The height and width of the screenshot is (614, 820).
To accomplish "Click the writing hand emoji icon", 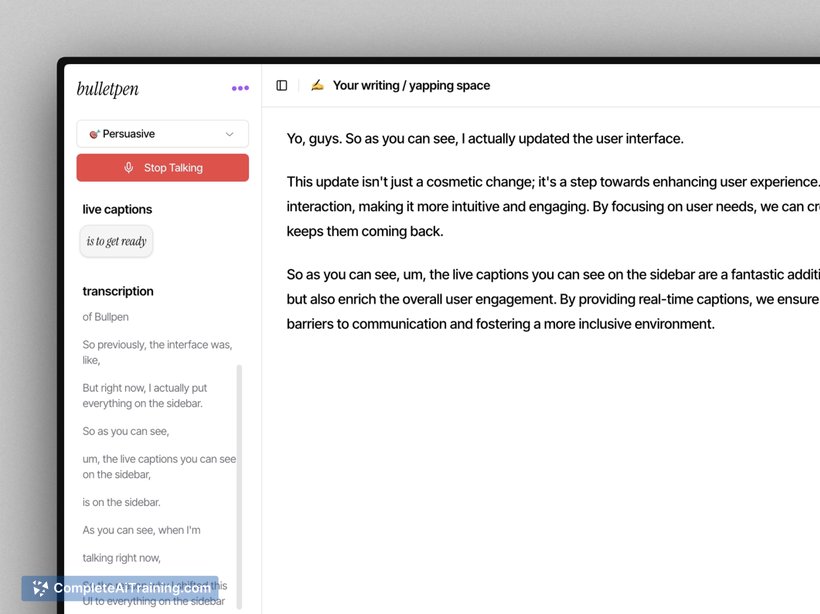I will 317,85.
